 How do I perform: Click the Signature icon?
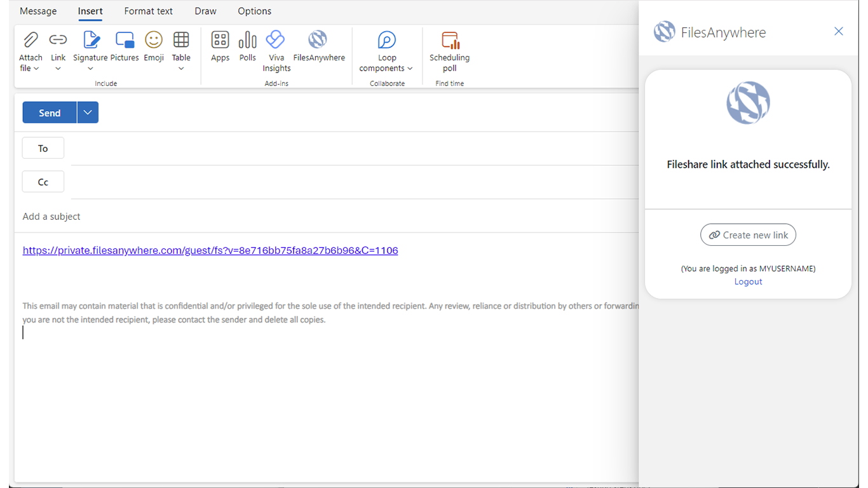pos(92,40)
